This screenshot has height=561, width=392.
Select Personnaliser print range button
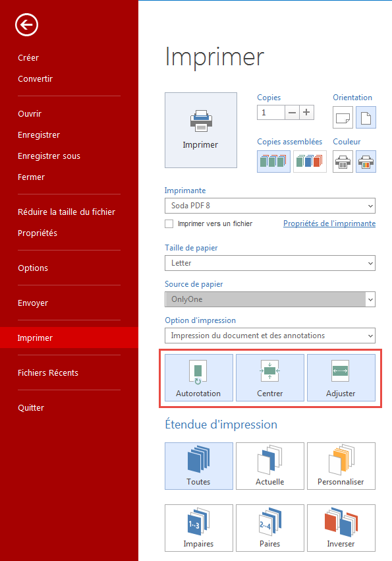pyautogui.click(x=341, y=466)
